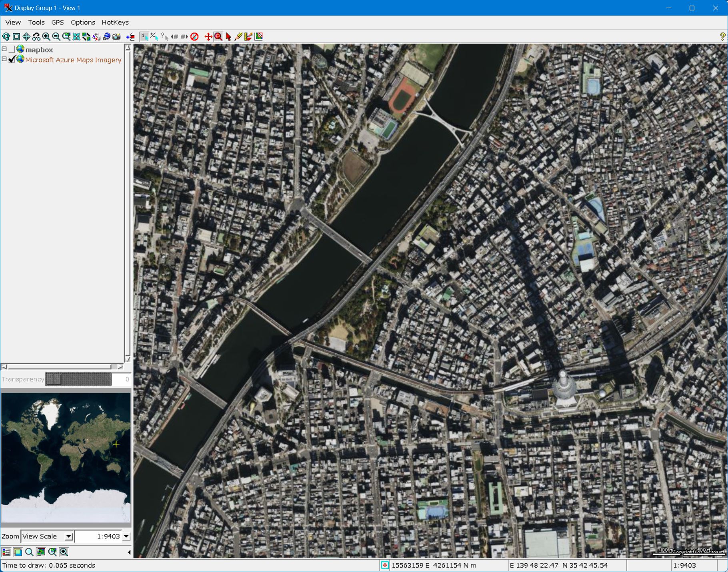The height and width of the screenshot is (572, 728).
Task: Open help with the question mark icon
Action: tap(722, 37)
